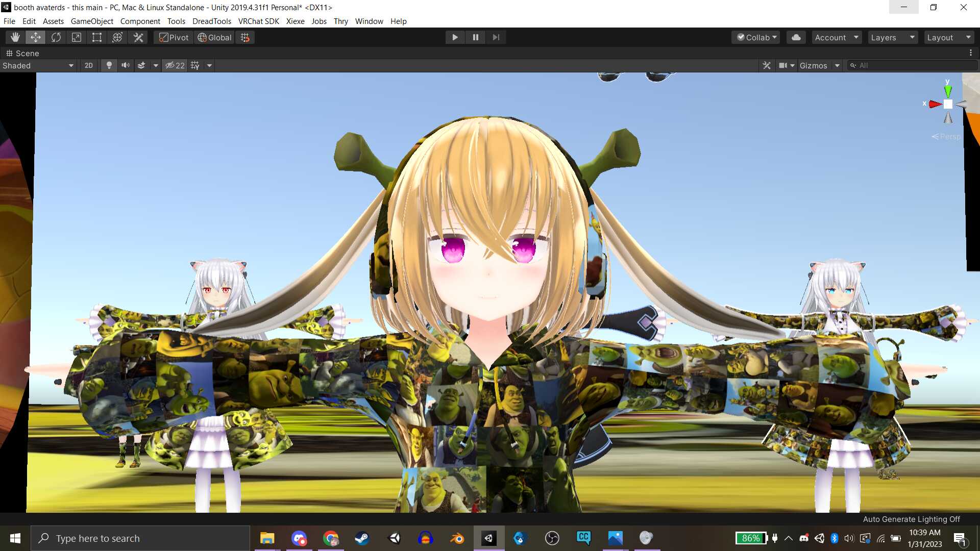Open the Shaded draw mode dropdown
The width and height of the screenshot is (980, 551).
coord(38,65)
